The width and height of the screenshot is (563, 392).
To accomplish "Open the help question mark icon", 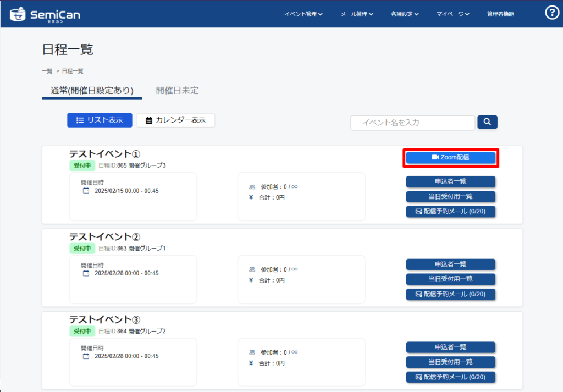I will point(551,13).
